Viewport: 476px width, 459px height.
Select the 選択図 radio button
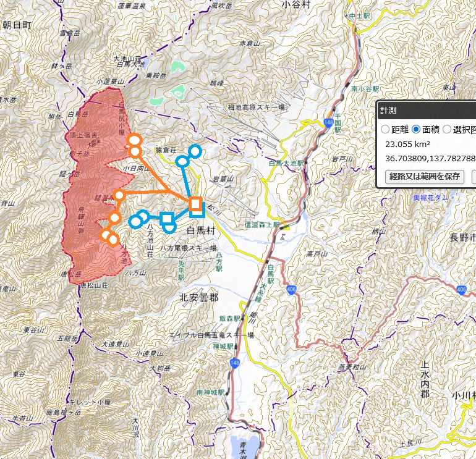tap(447, 130)
